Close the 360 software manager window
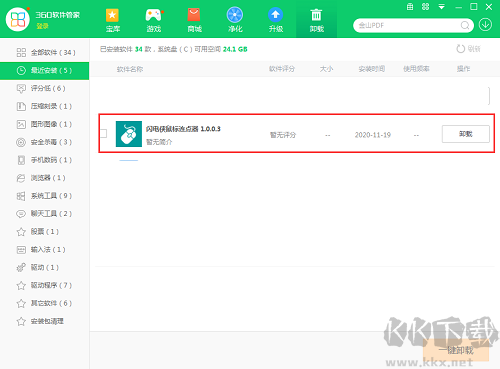The height and width of the screenshot is (369, 500). [489, 7]
